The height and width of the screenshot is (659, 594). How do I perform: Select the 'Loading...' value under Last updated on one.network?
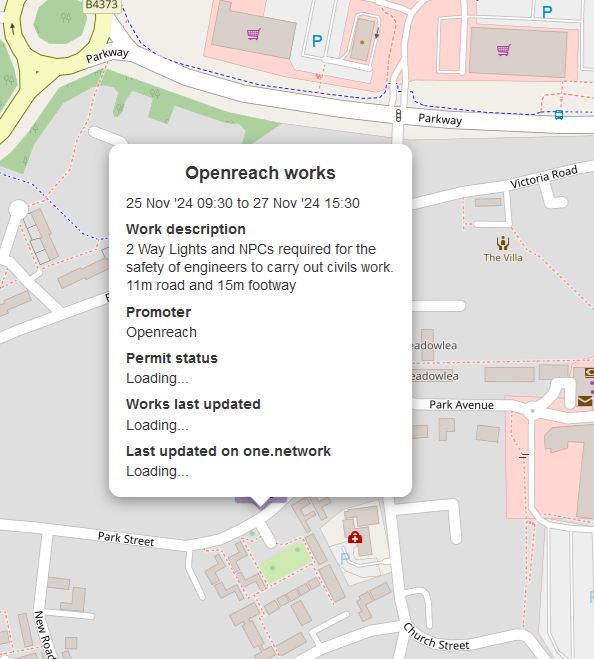point(157,472)
